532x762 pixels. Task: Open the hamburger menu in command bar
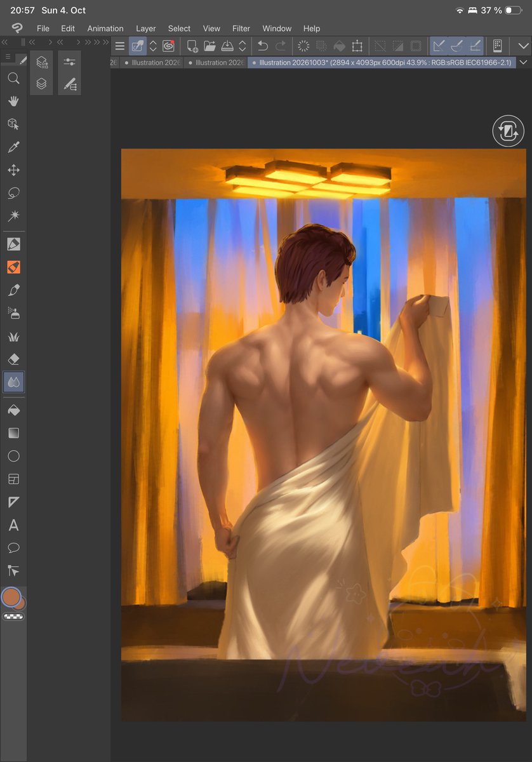pyautogui.click(x=120, y=46)
